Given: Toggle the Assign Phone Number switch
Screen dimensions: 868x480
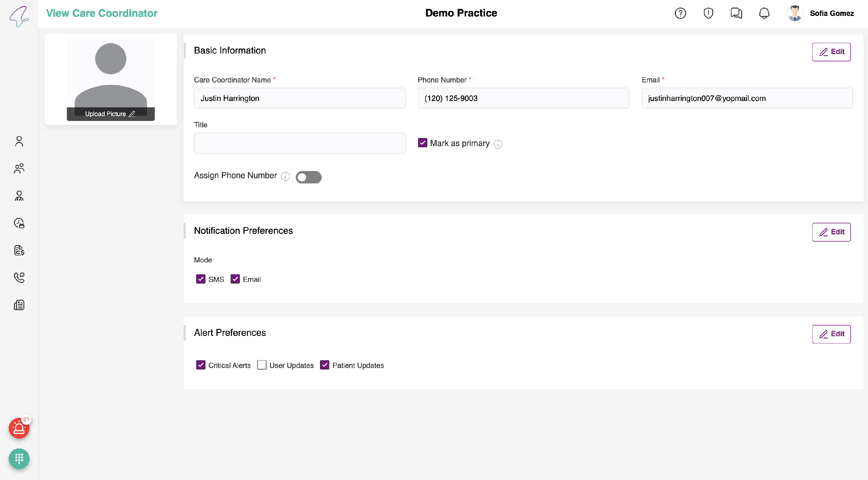Looking at the screenshot, I should tap(308, 177).
